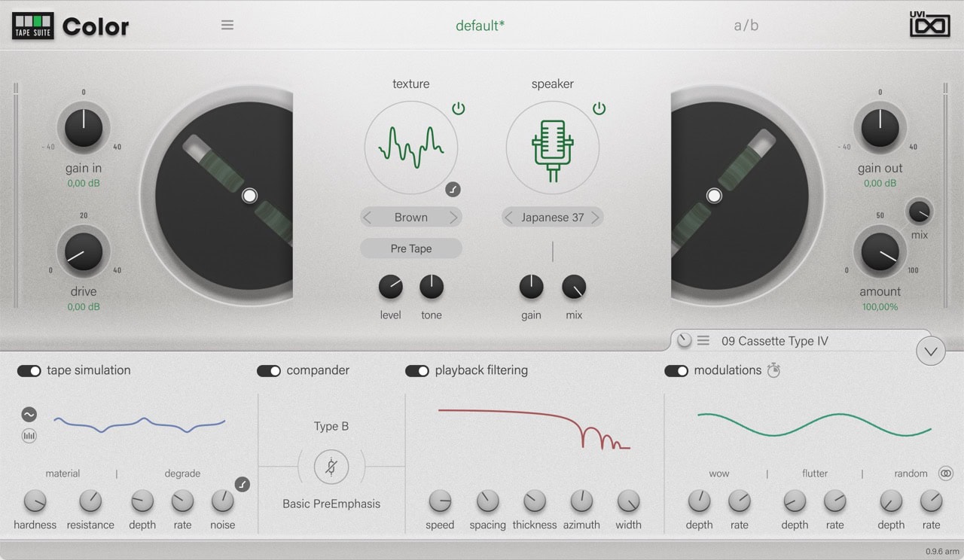Open the tape preset list menu icon

coord(703,341)
